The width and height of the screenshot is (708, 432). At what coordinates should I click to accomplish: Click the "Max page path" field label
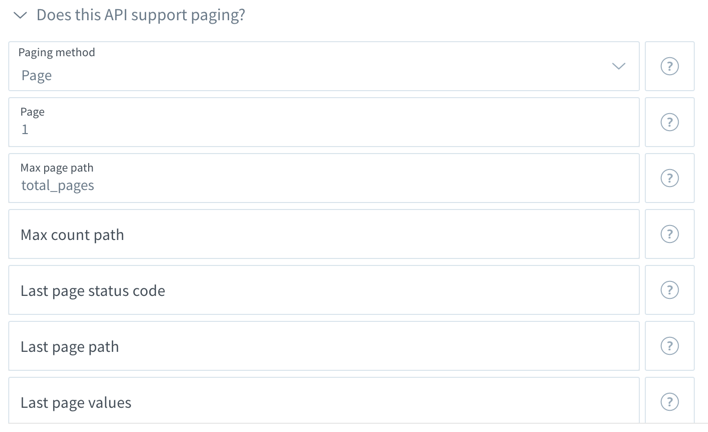click(x=57, y=168)
